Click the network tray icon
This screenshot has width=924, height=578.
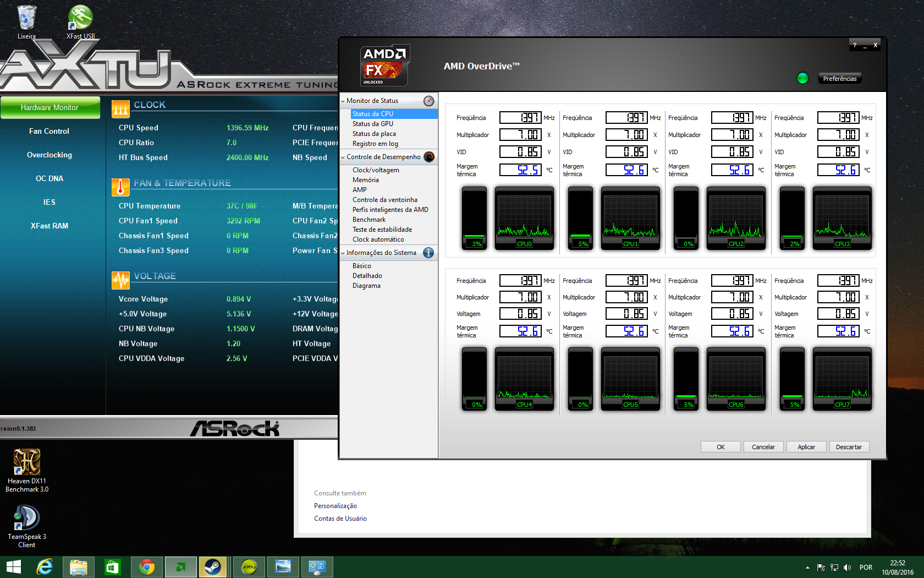tap(834, 568)
